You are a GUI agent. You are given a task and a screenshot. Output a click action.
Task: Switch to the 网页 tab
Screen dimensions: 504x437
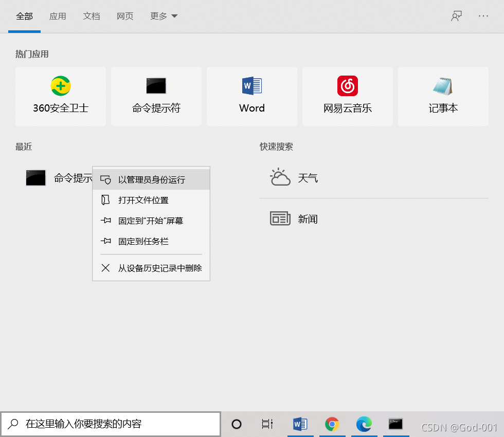125,16
